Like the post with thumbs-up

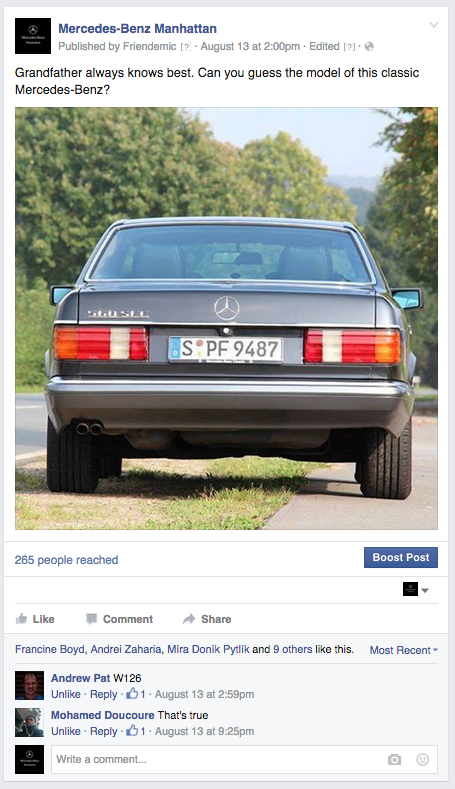coord(35,619)
